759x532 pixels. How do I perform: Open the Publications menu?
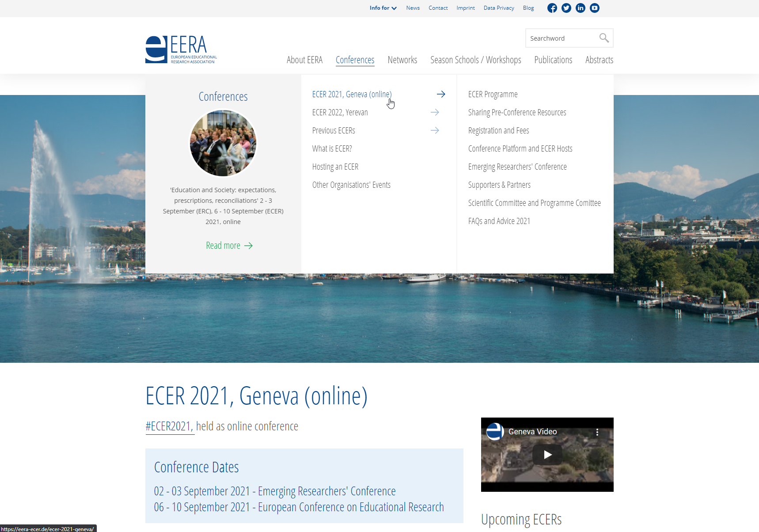[553, 60]
